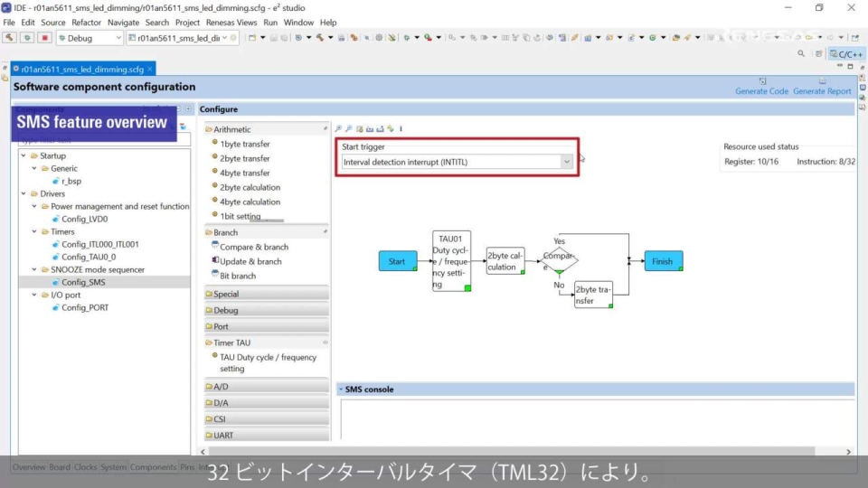868x488 pixels.
Task: Click the info icon above Start trigger
Action: pos(401,129)
